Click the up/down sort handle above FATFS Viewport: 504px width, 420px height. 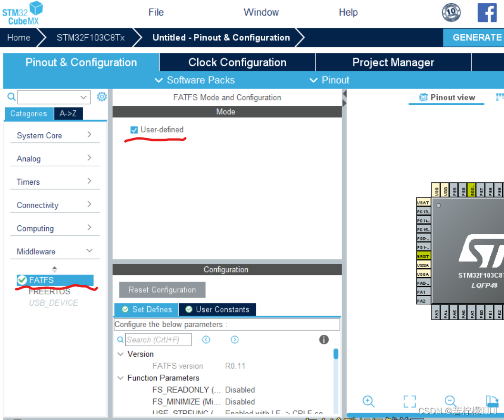click(54, 269)
